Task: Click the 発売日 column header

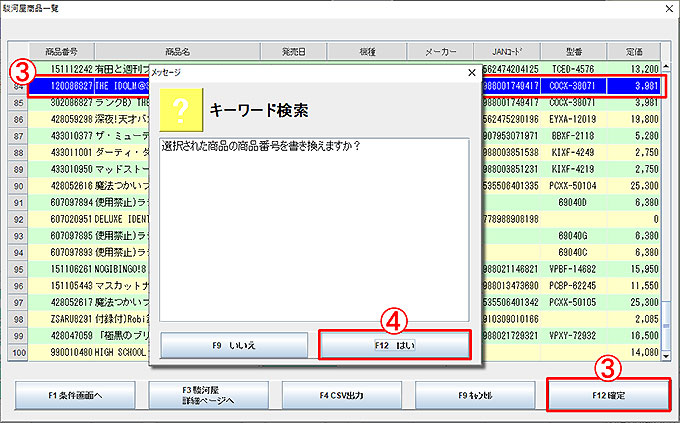Action: (x=295, y=51)
